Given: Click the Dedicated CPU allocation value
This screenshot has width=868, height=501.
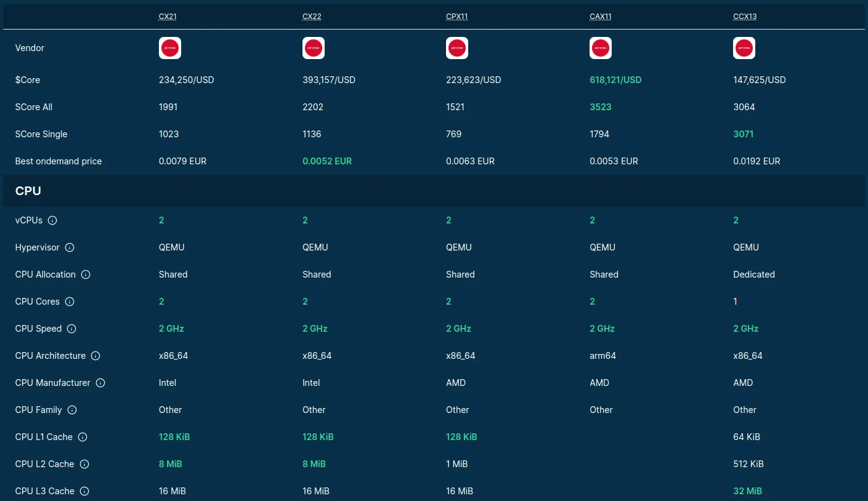Looking at the screenshot, I should coord(754,275).
